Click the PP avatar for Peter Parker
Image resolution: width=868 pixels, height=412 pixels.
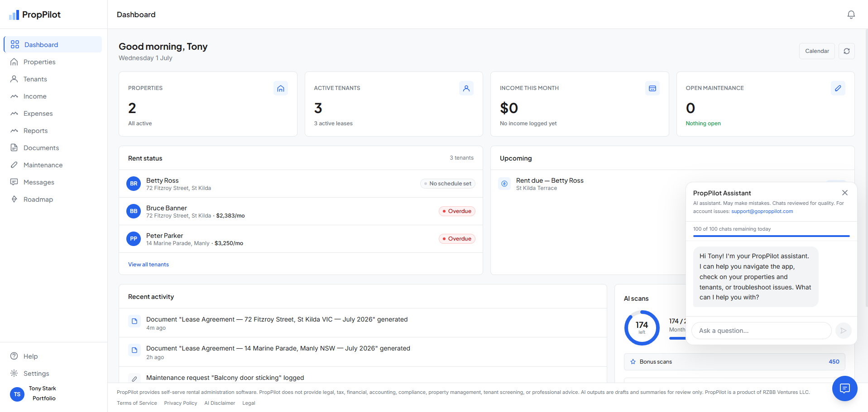point(134,239)
